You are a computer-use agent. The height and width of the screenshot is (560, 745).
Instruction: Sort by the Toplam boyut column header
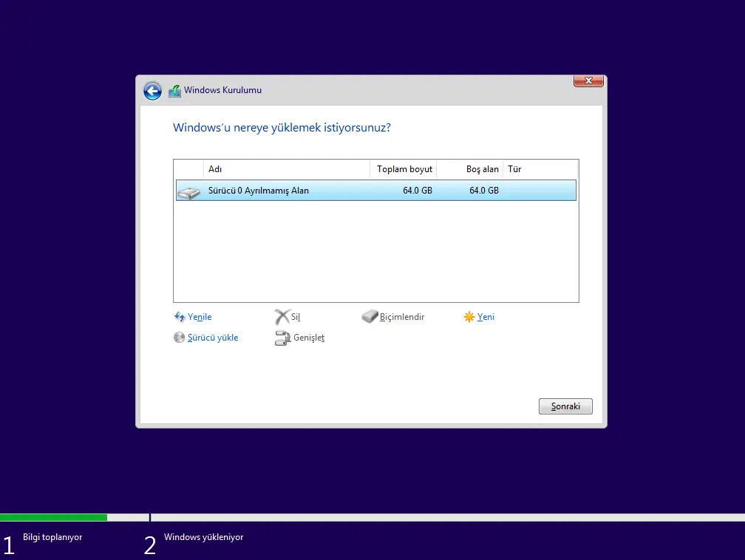404,169
